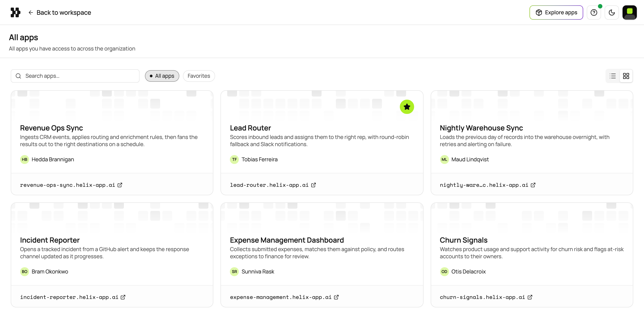Open lead-router.helix-app.ai external link icon
Screen dimensions: 644x311
tap(314, 185)
